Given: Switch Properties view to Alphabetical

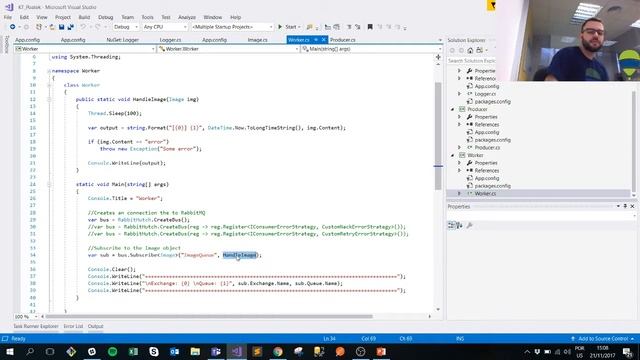Looking at the screenshot, I should click(x=459, y=225).
